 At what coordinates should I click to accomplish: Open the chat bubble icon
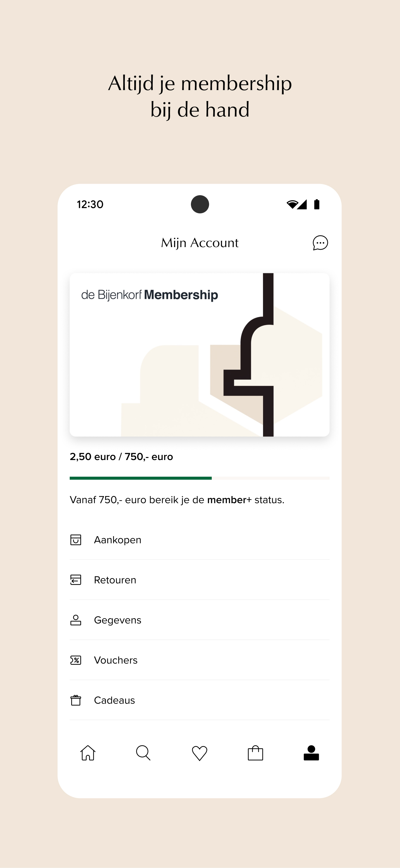320,243
